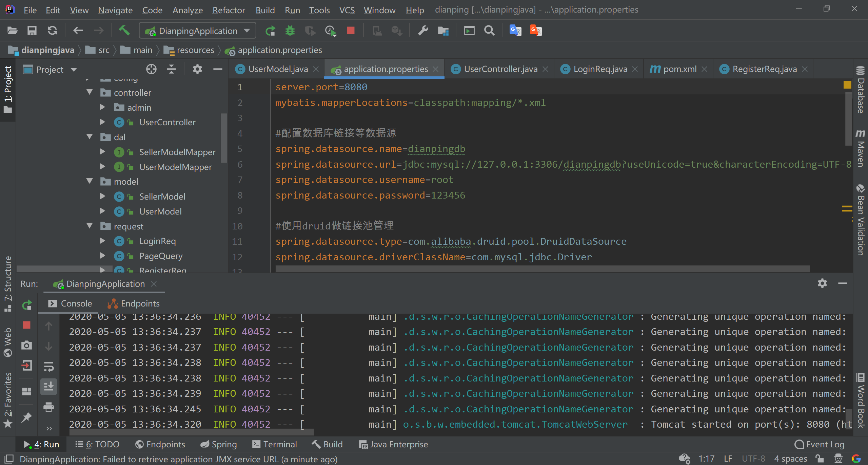
Task: Build project with the green hammer icon
Action: (x=124, y=31)
